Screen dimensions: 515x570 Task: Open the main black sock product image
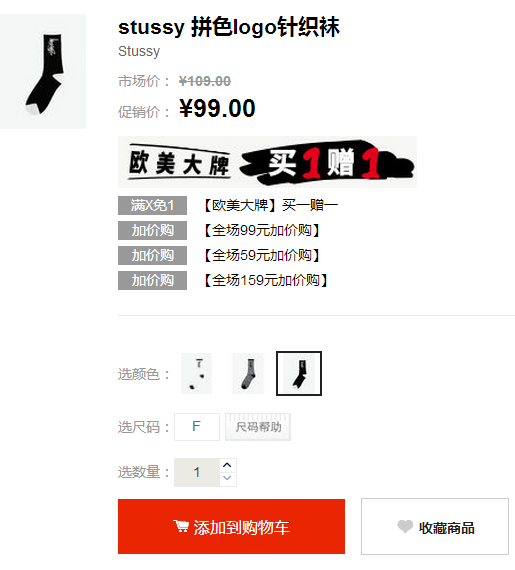[43, 71]
